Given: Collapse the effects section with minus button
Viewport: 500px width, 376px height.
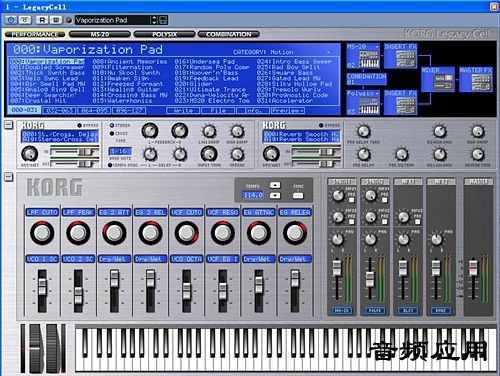Looking at the screenshot, I should 8,125.
